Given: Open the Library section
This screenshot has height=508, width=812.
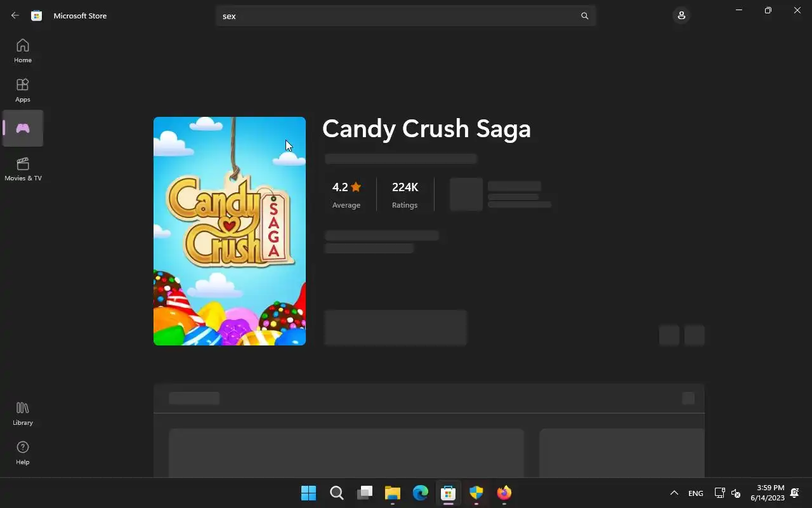Looking at the screenshot, I should [x=23, y=413].
